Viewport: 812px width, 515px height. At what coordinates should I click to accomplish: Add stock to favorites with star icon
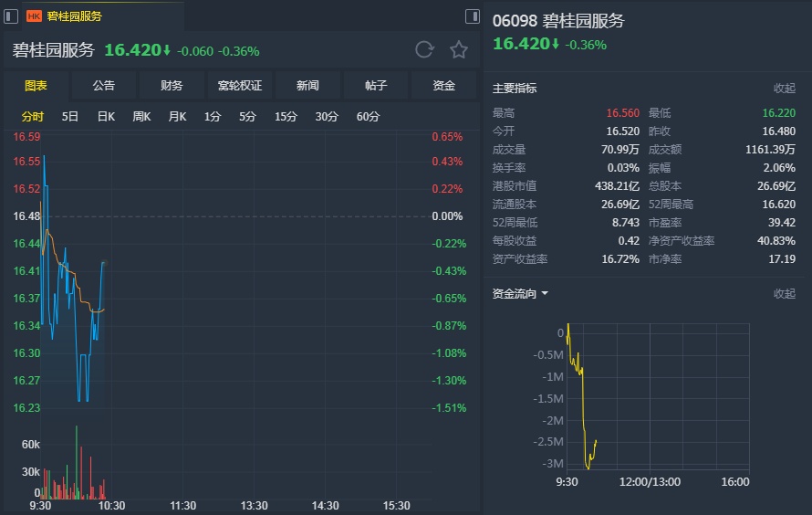(458, 49)
